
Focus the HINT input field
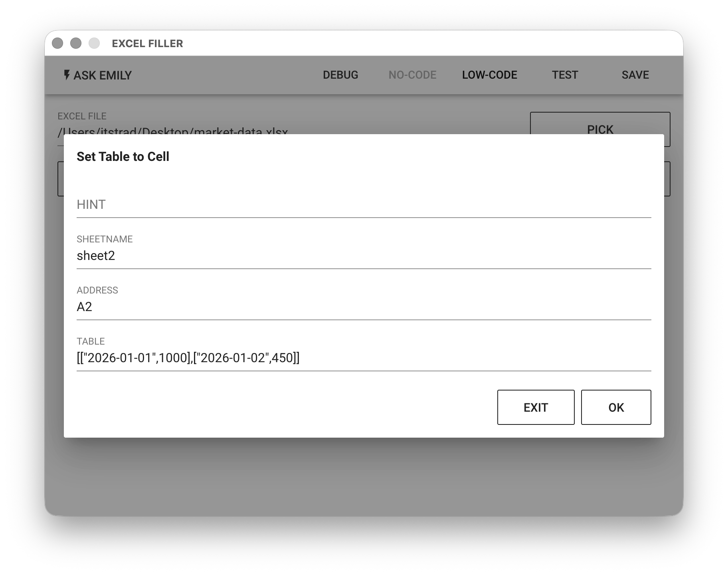click(x=363, y=205)
